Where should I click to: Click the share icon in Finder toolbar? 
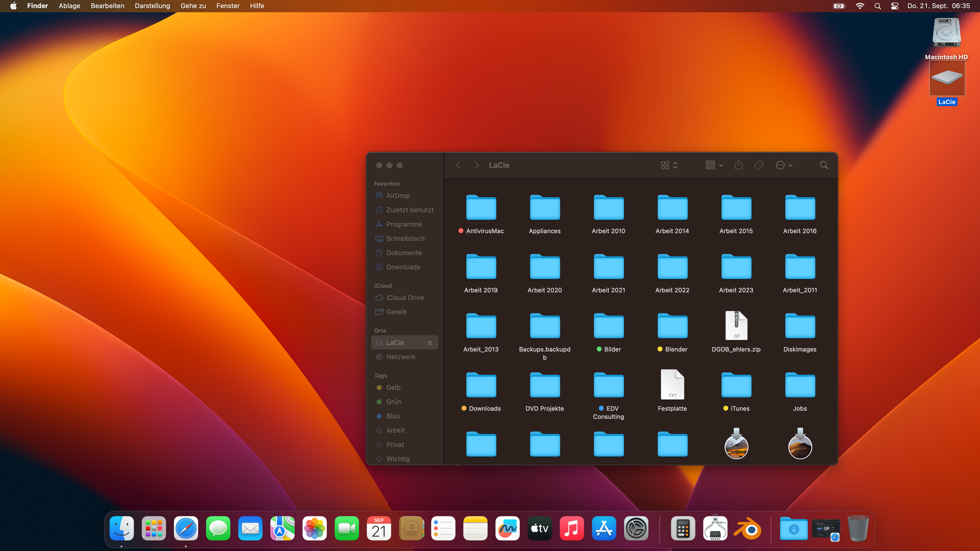[x=738, y=165]
